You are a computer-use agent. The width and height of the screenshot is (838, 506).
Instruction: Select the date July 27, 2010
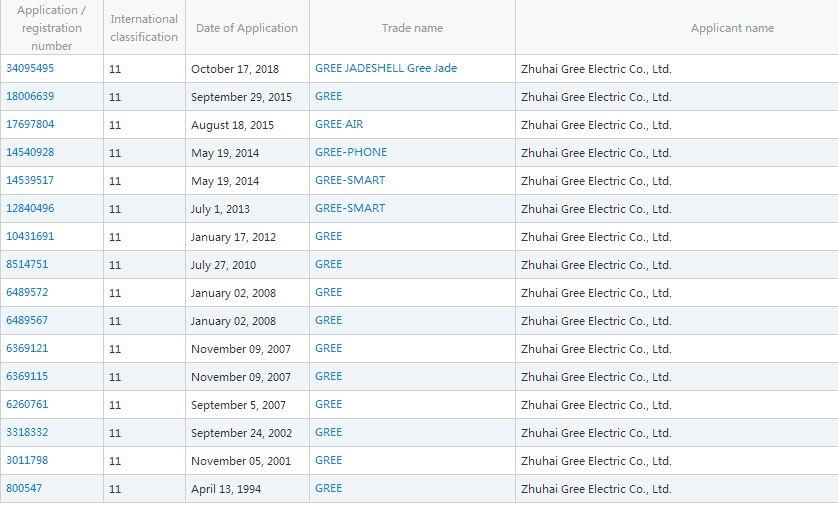[223, 265]
